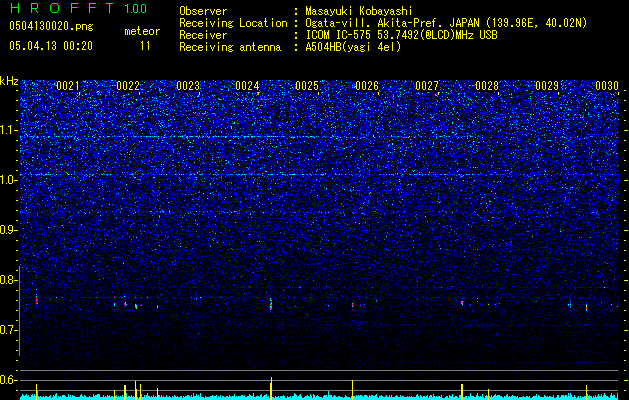Click the 0.8 frequency axis label
This screenshot has width=629, height=400.
pyautogui.click(x=9, y=280)
